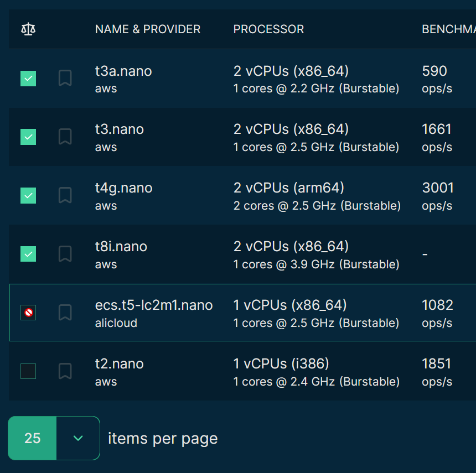Click '1 cores @ 2.2 GHz (Burstable)' text
This screenshot has width=476, height=473.
tap(317, 89)
